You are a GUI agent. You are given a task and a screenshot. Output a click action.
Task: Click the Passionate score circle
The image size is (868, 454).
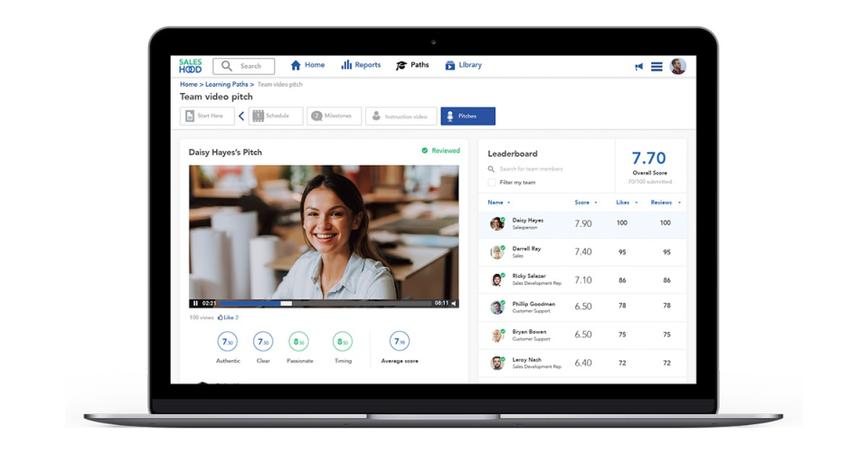tap(299, 342)
